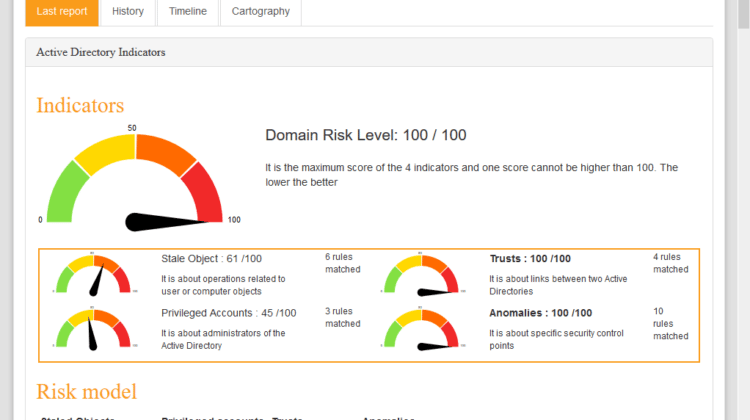750x420 pixels.
Task: Click 'It is about links between two Active Directories'
Action: [558, 285]
